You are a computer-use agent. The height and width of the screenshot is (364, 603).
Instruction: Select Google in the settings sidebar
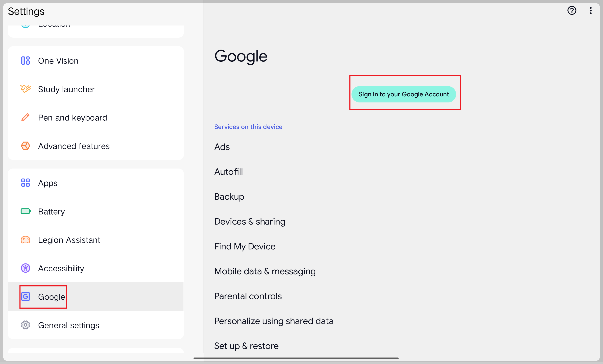(x=51, y=297)
